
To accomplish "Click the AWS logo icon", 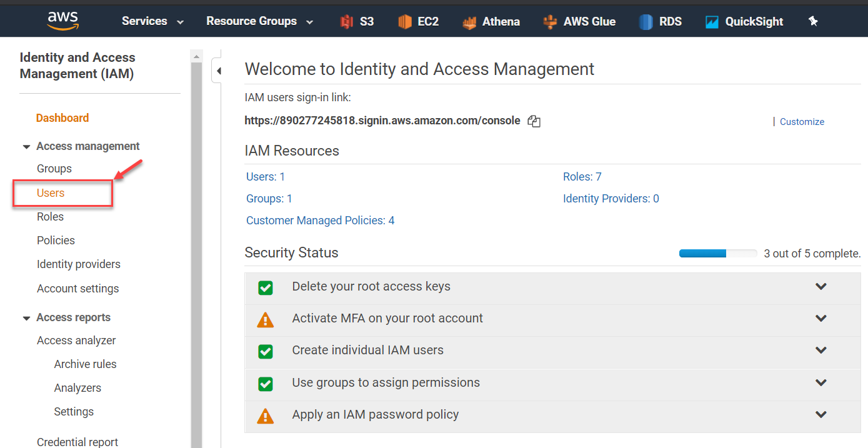I will click(x=62, y=21).
